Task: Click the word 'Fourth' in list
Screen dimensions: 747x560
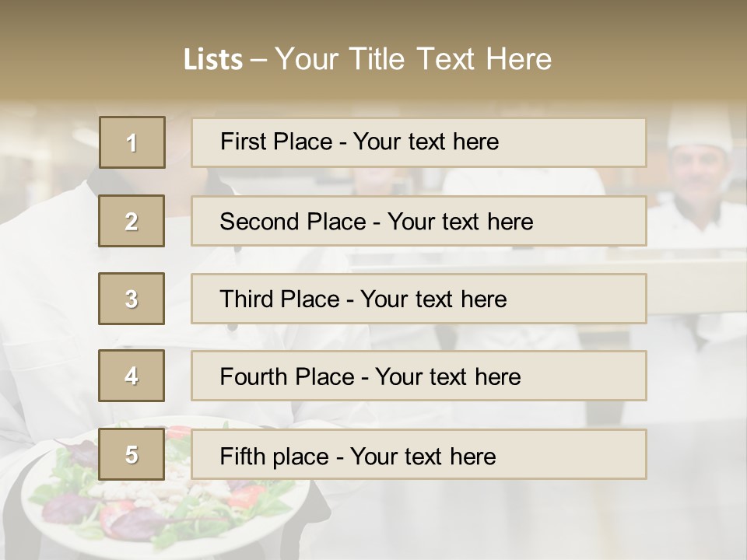Action: point(254,377)
